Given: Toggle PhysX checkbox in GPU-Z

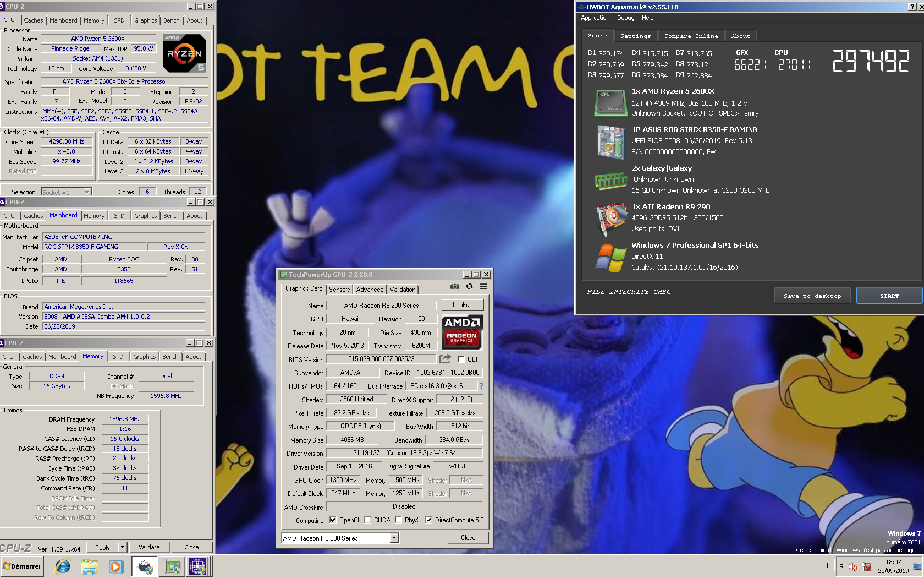Looking at the screenshot, I should (x=399, y=520).
